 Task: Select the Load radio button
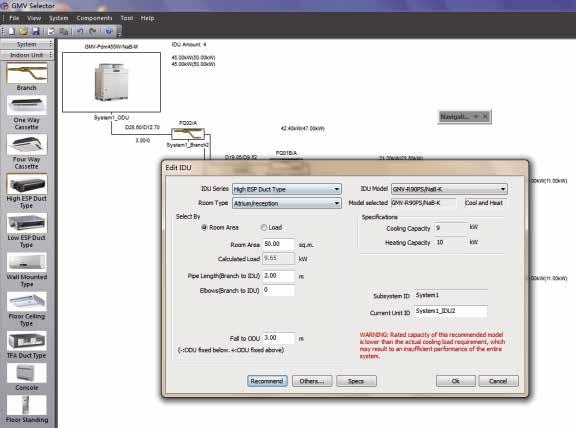click(263, 228)
